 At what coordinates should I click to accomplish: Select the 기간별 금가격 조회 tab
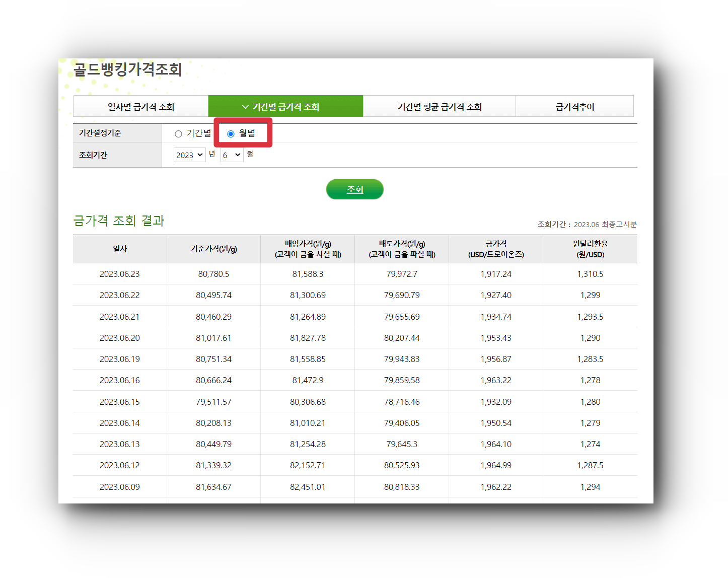pyautogui.click(x=285, y=106)
